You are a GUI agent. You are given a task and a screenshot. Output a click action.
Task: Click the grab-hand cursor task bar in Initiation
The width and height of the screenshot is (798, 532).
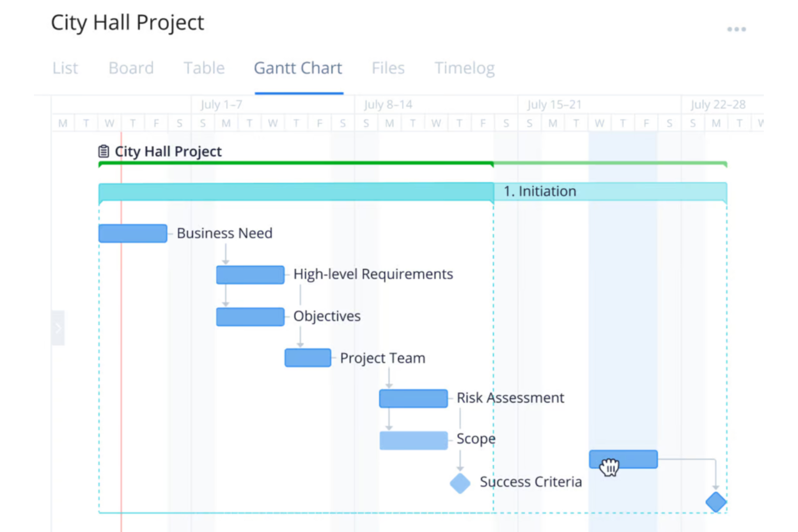tap(623, 459)
